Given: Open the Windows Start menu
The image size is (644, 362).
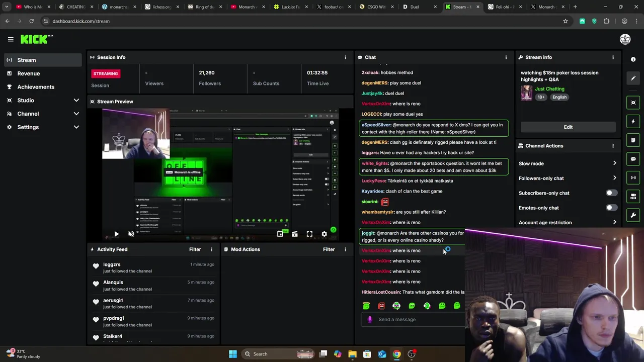Looking at the screenshot, I should [233, 354].
